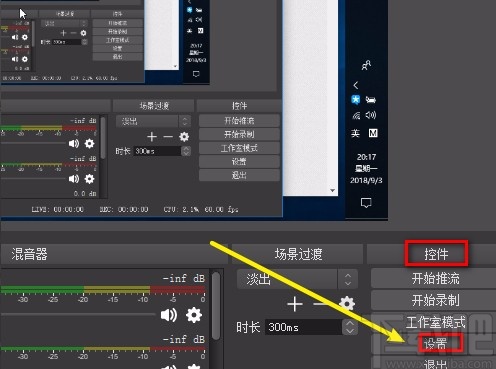Click first channel speaker icon in captured preview
Screen dimensions: 496x369
coord(74,144)
